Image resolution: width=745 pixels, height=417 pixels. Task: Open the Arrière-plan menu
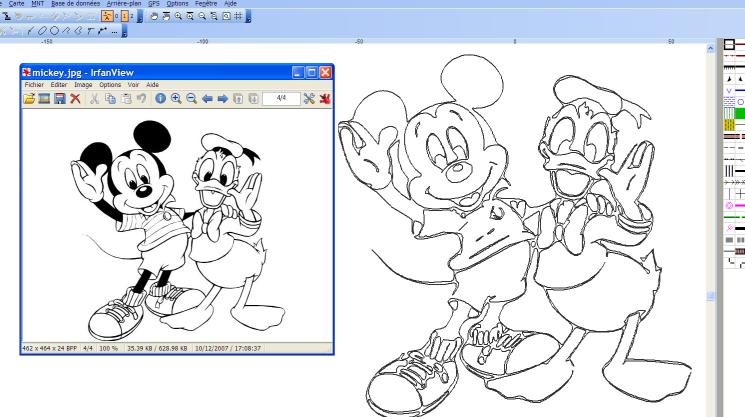pyautogui.click(x=124, y=3)
